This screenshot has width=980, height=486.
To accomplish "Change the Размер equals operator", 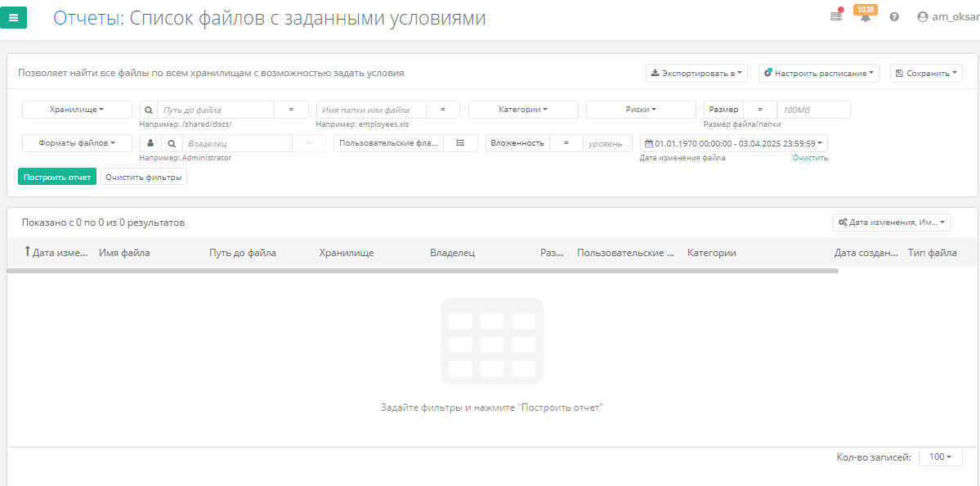I will pyautogui.click(x=760, y=110).
